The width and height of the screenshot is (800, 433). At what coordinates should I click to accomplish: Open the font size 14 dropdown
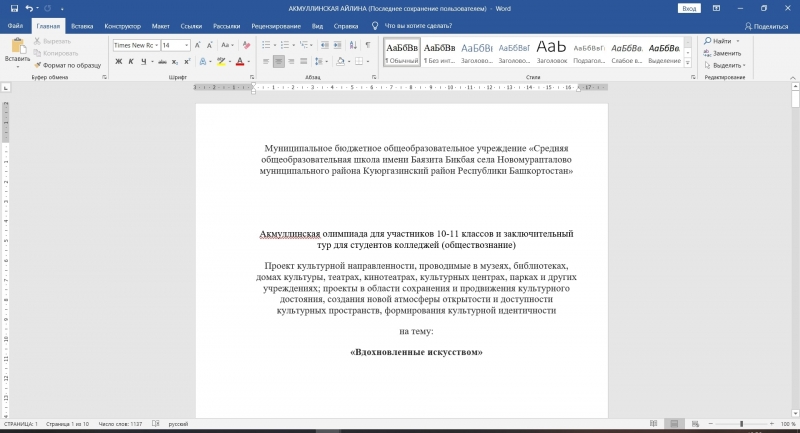click(186, 45)
